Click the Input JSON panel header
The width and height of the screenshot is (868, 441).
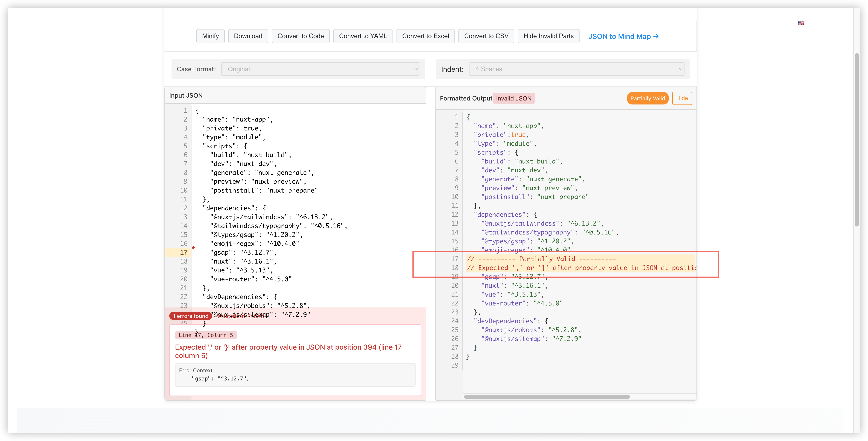tap(295, 95)
